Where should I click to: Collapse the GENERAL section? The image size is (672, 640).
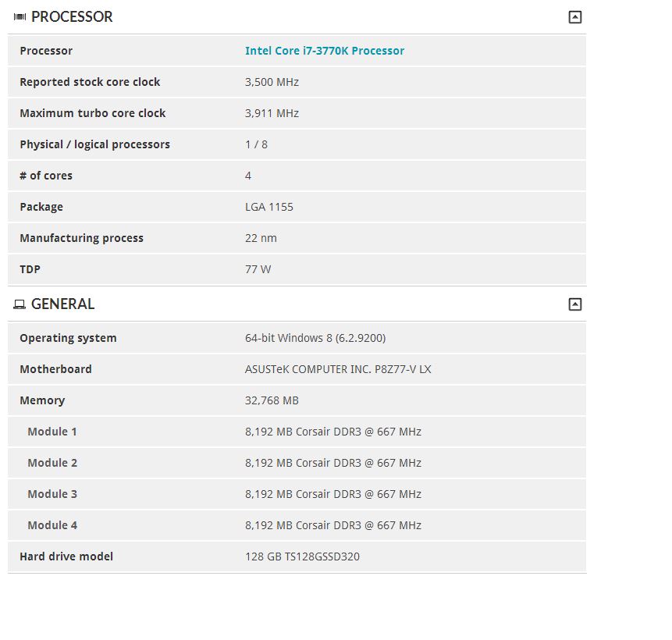pyautogui.click(x=574, y=304)
